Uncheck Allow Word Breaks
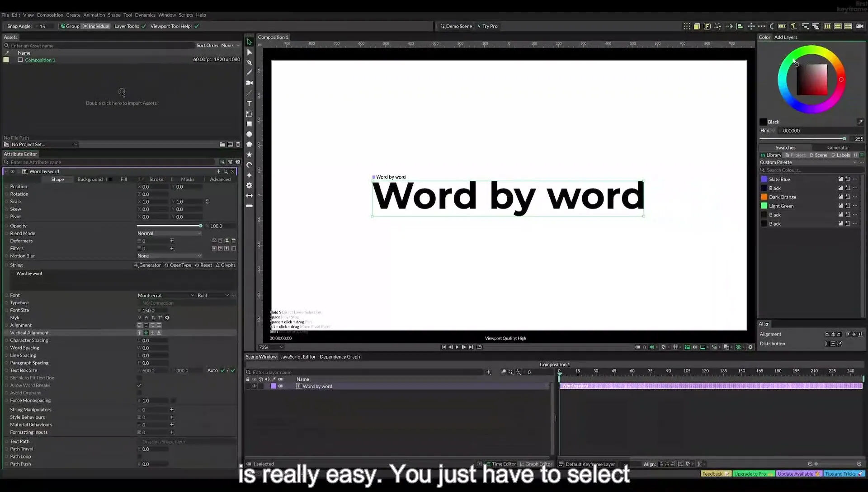This screenshot has height=492, width=868. tap(139, 385)
